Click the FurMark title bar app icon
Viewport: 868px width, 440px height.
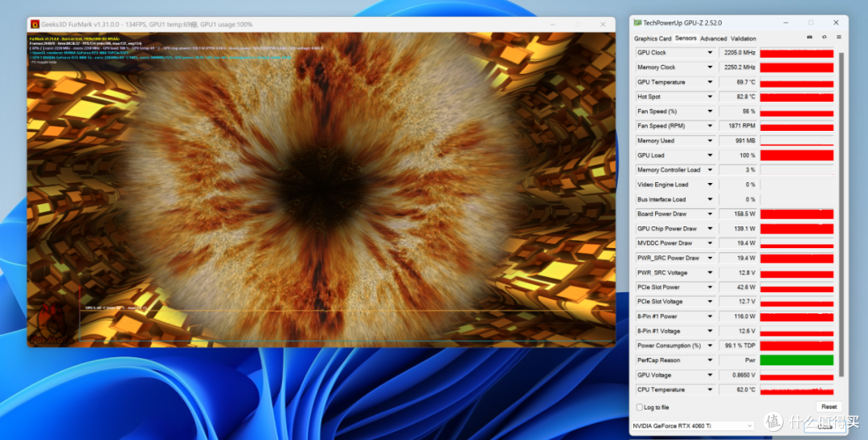[x=35, y=24]
